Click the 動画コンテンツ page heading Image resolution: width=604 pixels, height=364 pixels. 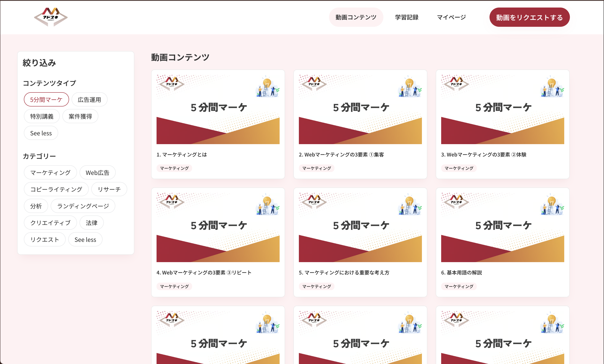[180, 57]
